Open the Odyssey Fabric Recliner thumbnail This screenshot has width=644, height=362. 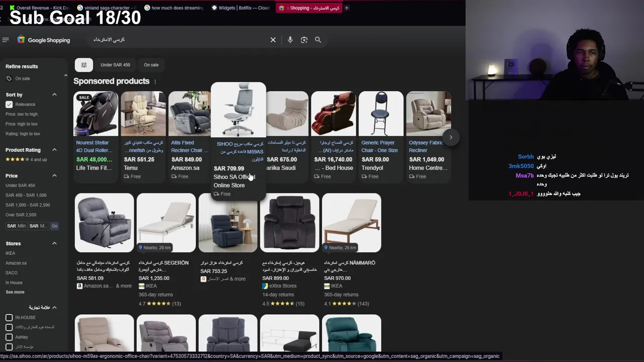tap(429, 114)
